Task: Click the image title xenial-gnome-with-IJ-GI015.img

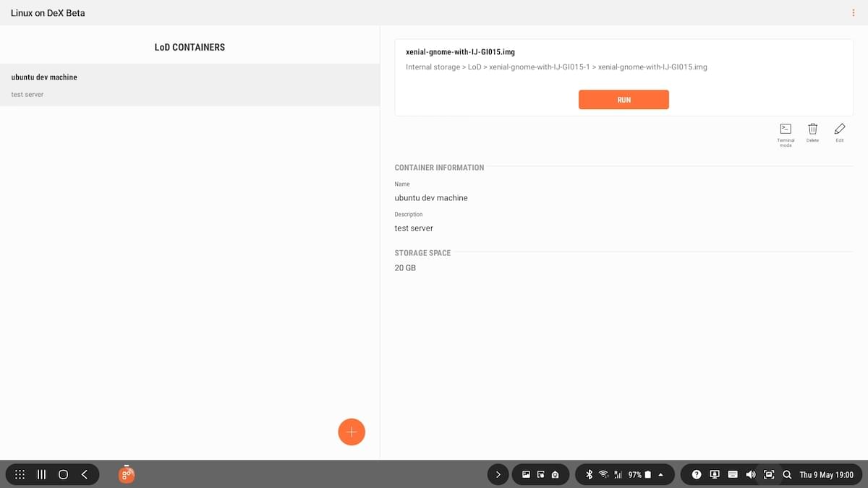Action: point(459,52)
